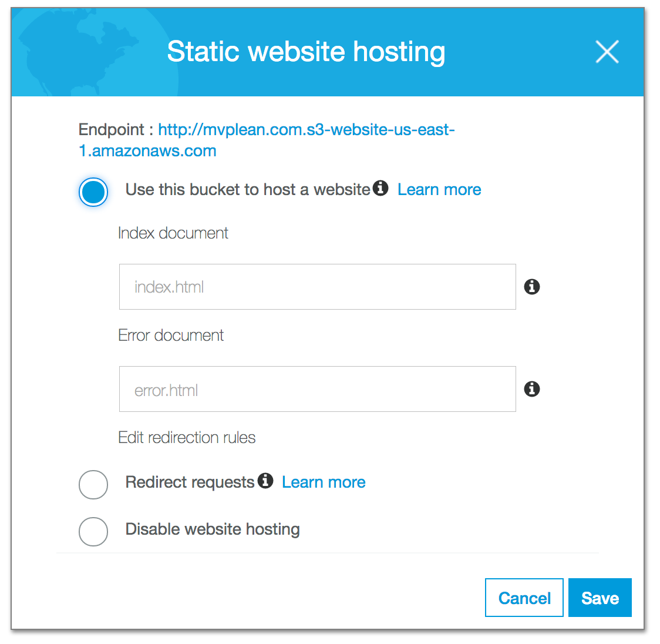Click the 'Index document' label
The image size is (660, 644).
coord(173,233)
